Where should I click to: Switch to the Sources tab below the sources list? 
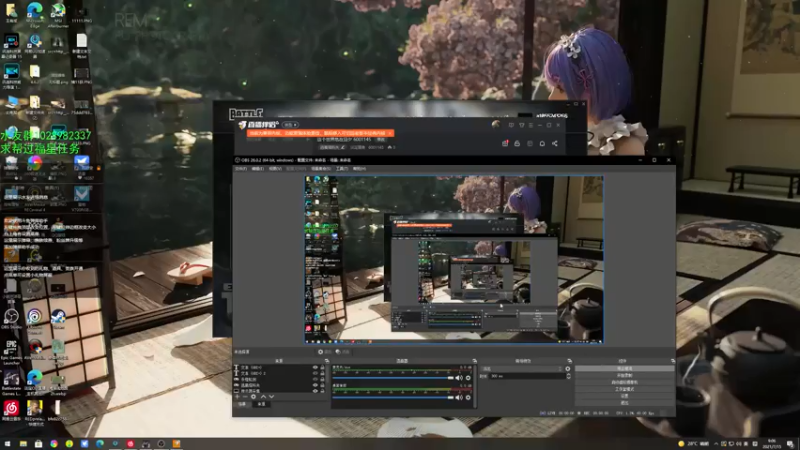[261, 404]
